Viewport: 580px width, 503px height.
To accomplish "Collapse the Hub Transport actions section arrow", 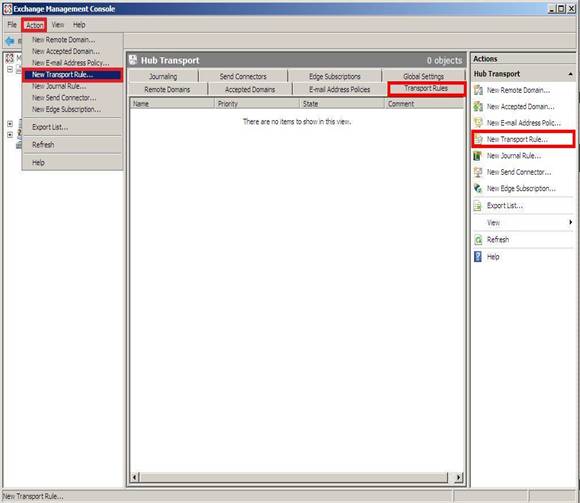I will point(570,74).
